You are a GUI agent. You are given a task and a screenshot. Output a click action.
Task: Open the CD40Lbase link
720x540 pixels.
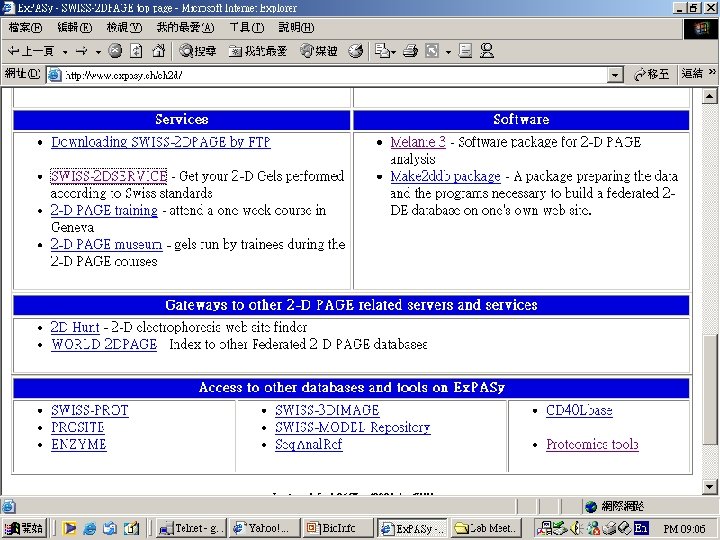coord(579,410)
